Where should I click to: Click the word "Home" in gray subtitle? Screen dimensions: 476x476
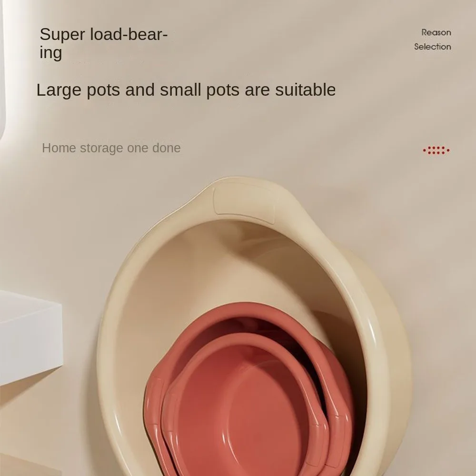click(59, 148)
